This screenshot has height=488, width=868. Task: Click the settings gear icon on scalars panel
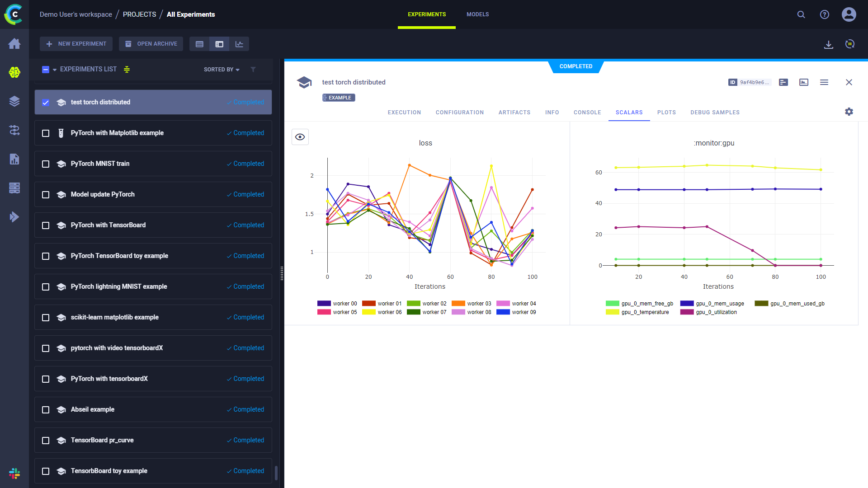tap(849, 112)
